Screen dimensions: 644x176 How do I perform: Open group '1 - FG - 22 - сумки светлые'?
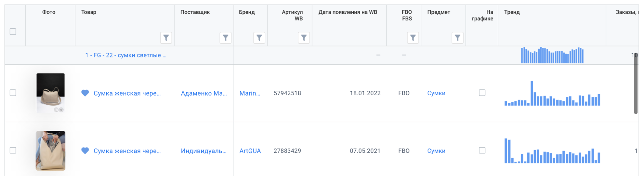tap(126, 55)
